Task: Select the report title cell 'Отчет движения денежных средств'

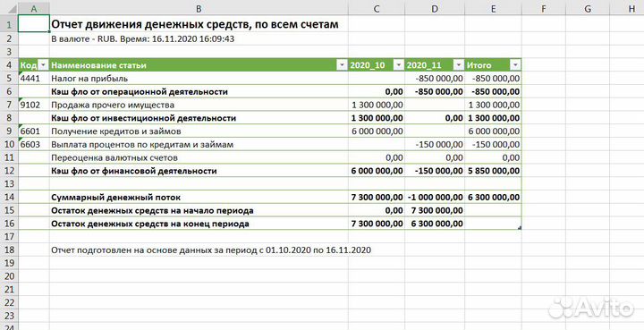Action: coord(199,25)
